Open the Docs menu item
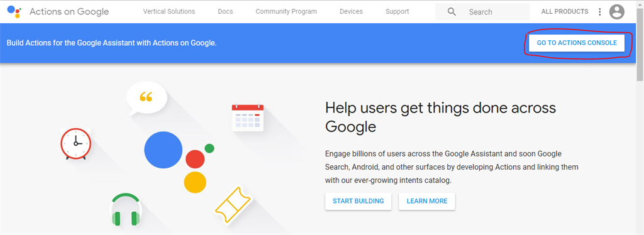Image resolution: width=644 pixels, height=235 pixels. point(225,11)
